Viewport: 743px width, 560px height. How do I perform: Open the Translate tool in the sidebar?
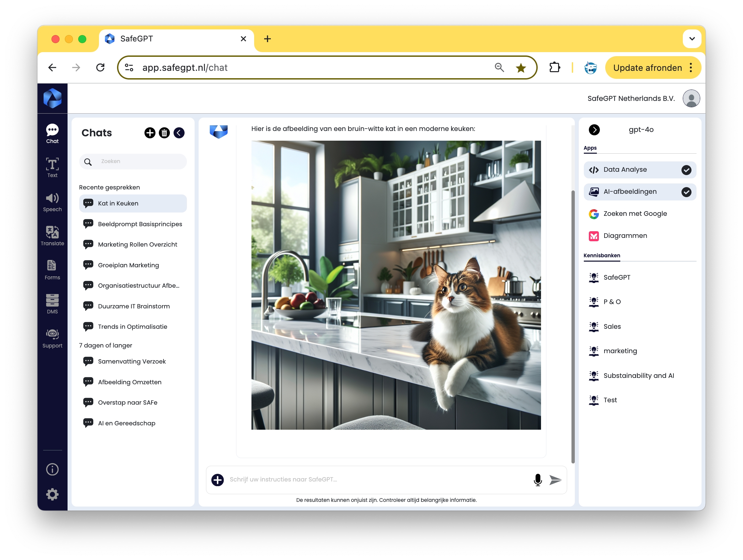click(52, 236)
